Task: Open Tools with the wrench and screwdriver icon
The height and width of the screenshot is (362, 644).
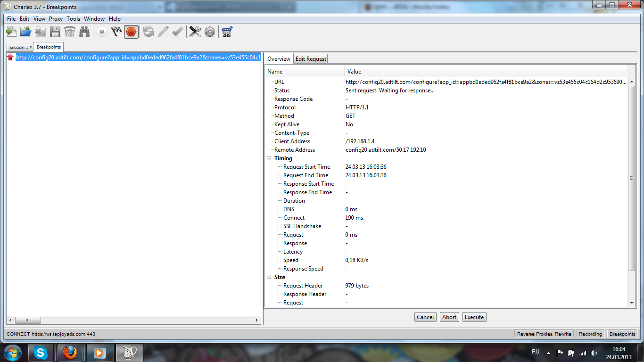Action: [195, 32]
